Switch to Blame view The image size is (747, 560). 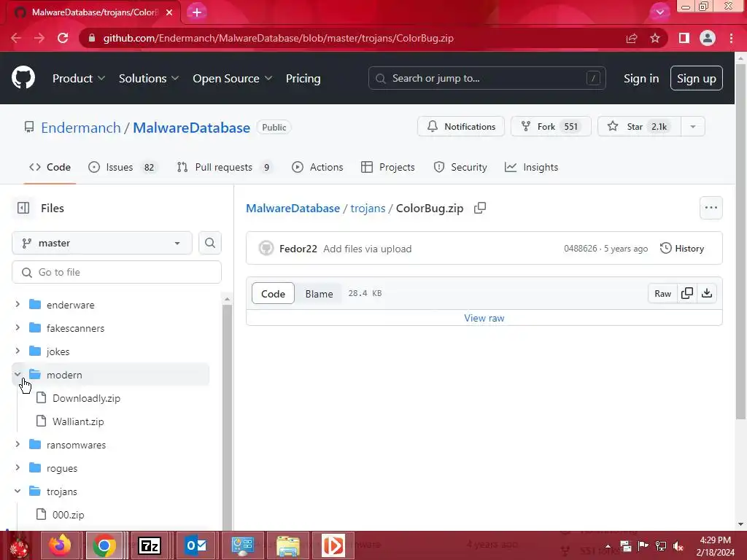319,294
